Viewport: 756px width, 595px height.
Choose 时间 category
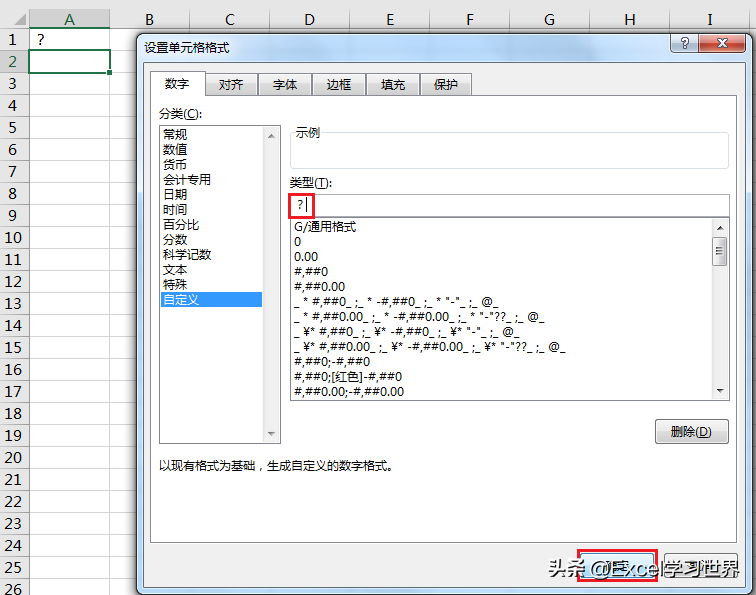pyautogui.click(x=212, y=209)
